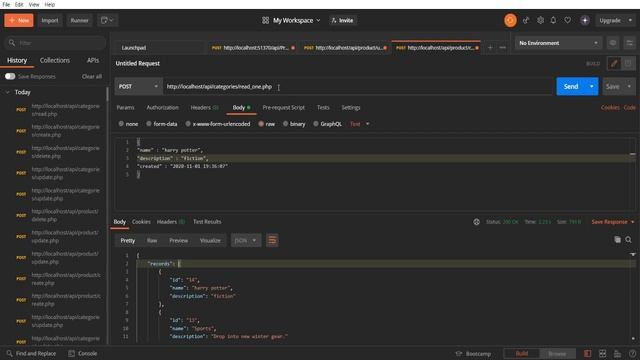Open the Upgrade dropdown arrow
This screenshot has height=360, width=640.
630,20
